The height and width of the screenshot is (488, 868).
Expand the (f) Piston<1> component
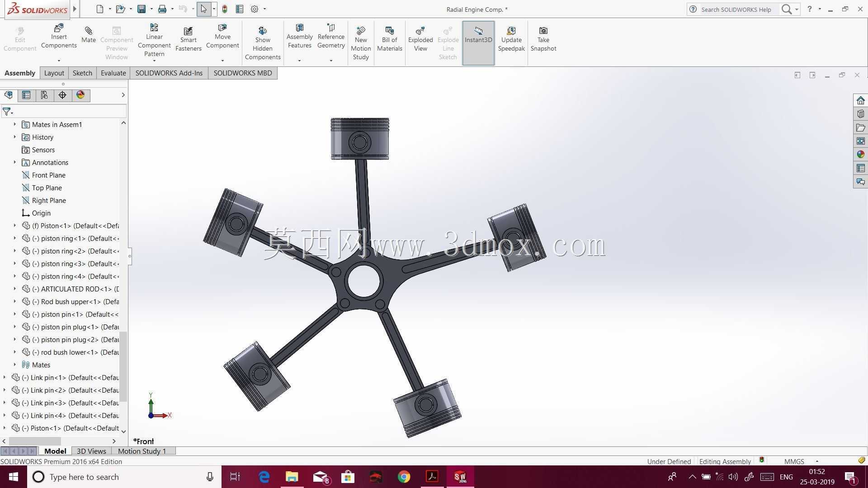(14, 225)
